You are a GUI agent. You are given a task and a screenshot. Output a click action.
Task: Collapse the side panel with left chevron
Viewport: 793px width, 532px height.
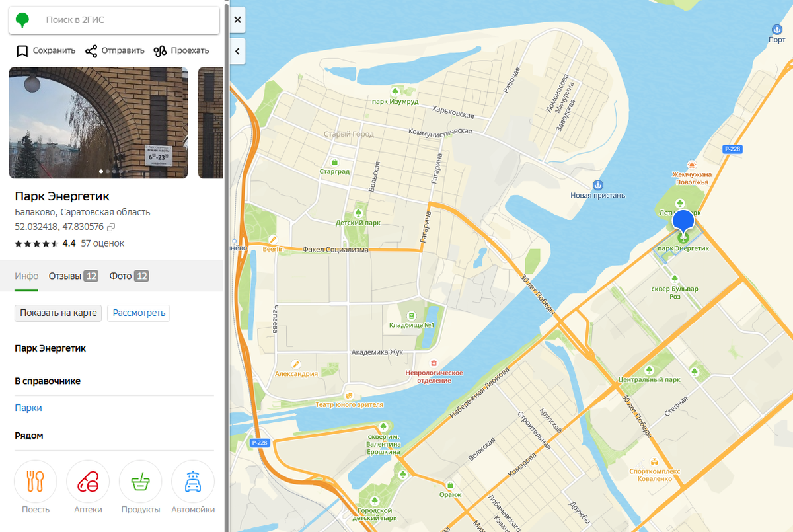click(x=238, y=51)
